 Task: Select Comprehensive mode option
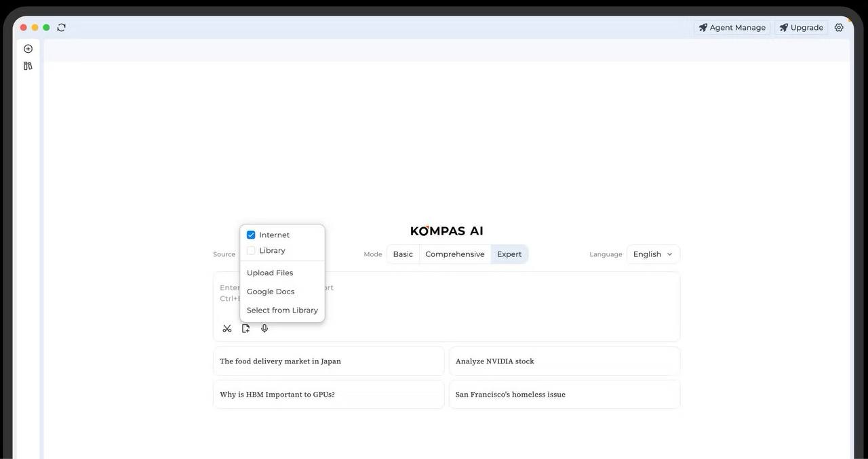(x=455, y=254)
